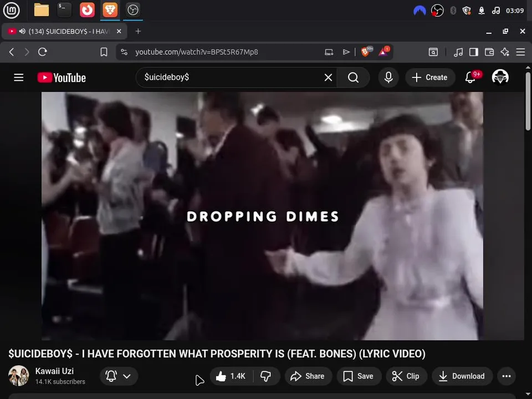Open the music note tray icon
This screenshot has width=532, height=399.
495,11
